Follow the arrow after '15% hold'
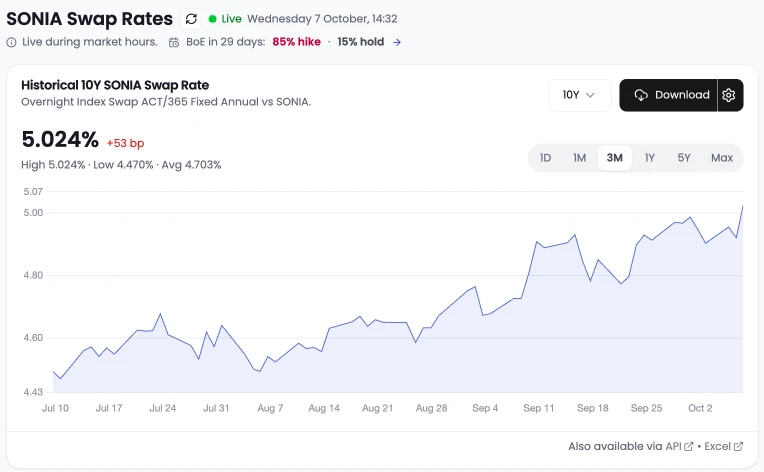764x472 pixels. click(x=397, y=42)
